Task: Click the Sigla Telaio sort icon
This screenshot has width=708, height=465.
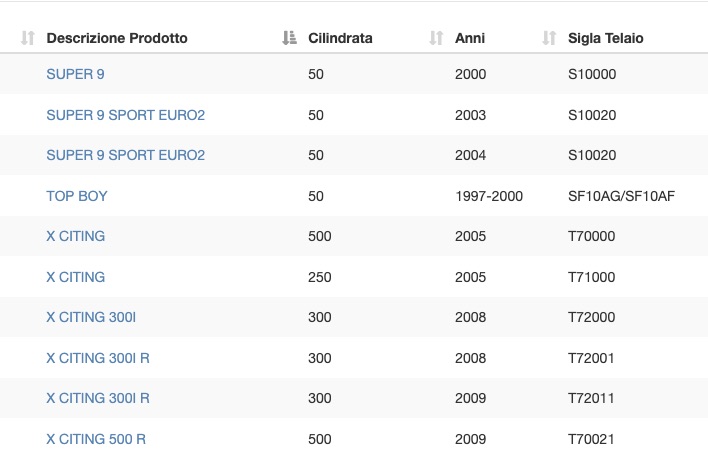Action: (x=549, y=38)
